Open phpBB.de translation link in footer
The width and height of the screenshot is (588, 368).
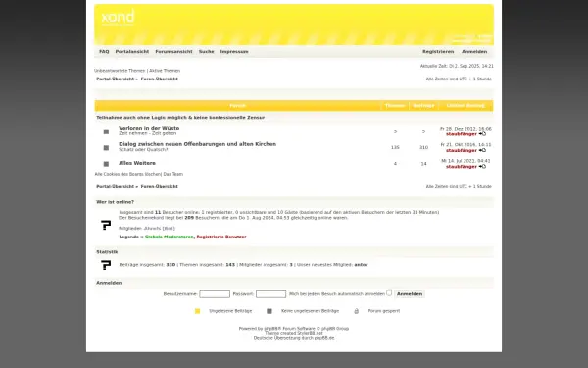click(x=324, y=338)
